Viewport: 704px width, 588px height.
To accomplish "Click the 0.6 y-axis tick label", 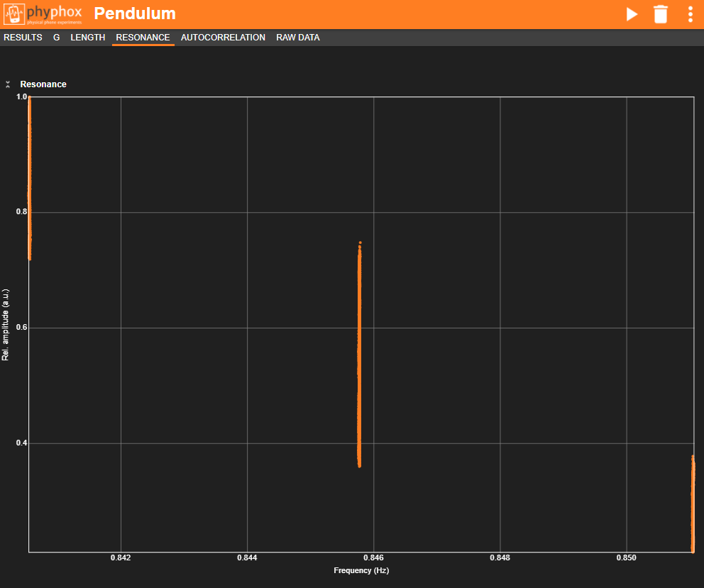I will pyautogui.click(x=21, y=327).
